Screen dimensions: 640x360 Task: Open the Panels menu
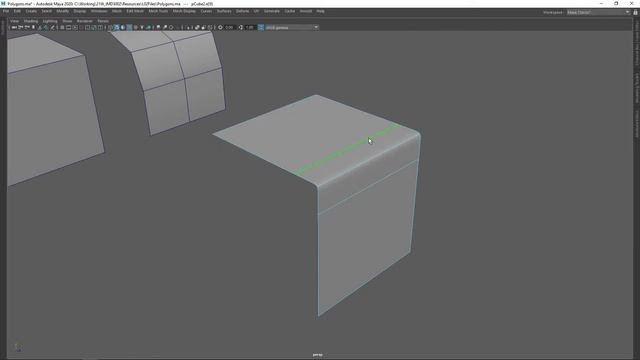tap(103, 21)
